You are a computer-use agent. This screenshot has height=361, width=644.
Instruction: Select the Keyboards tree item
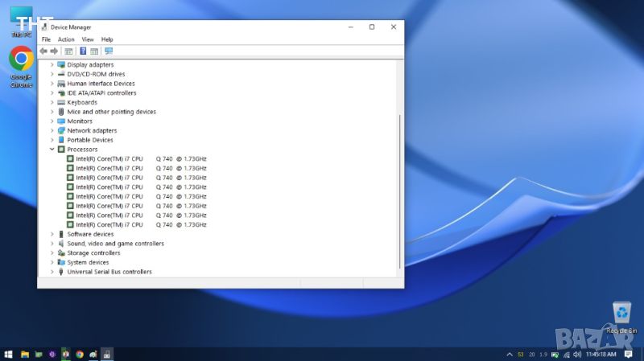[81, 102]
